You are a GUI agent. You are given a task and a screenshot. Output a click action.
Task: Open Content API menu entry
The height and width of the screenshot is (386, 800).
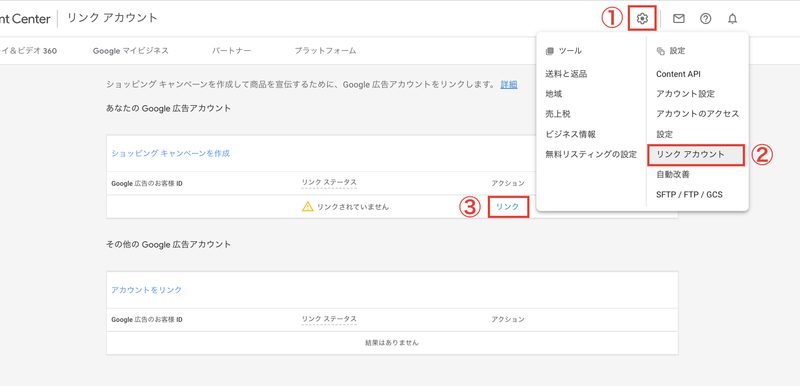point(678,74)
